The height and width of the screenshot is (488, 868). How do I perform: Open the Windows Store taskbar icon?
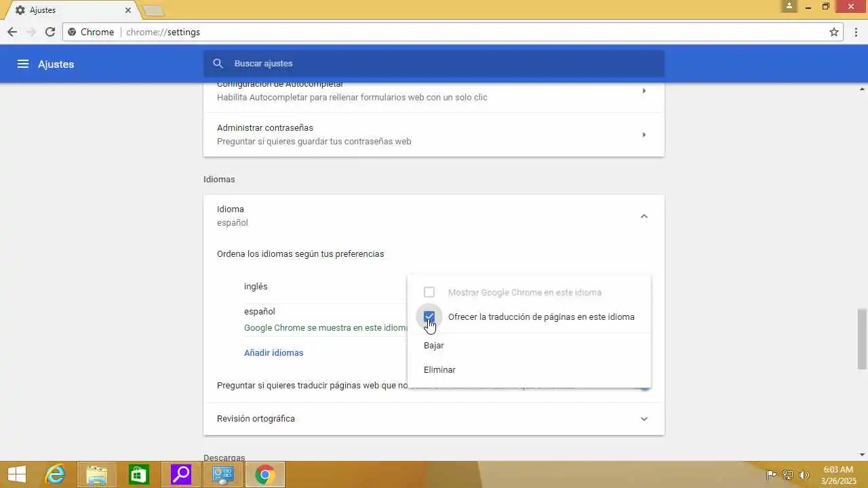pos(138,474)
